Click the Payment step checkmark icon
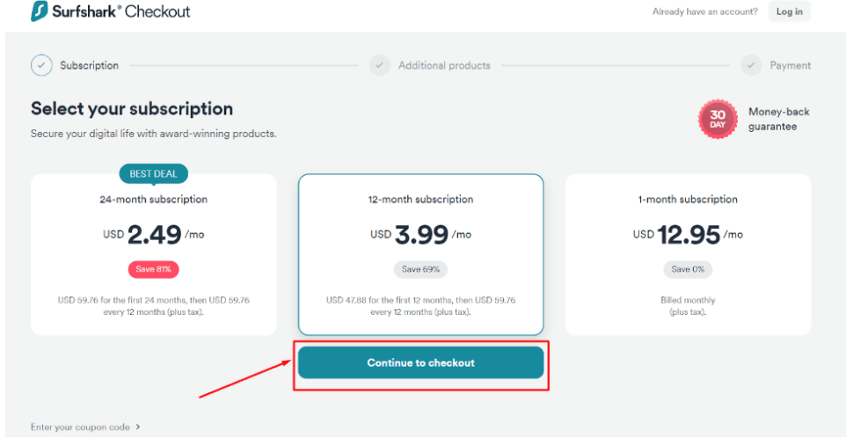The image size is (868, 446). pyautogui.click(x=751, y=65)
